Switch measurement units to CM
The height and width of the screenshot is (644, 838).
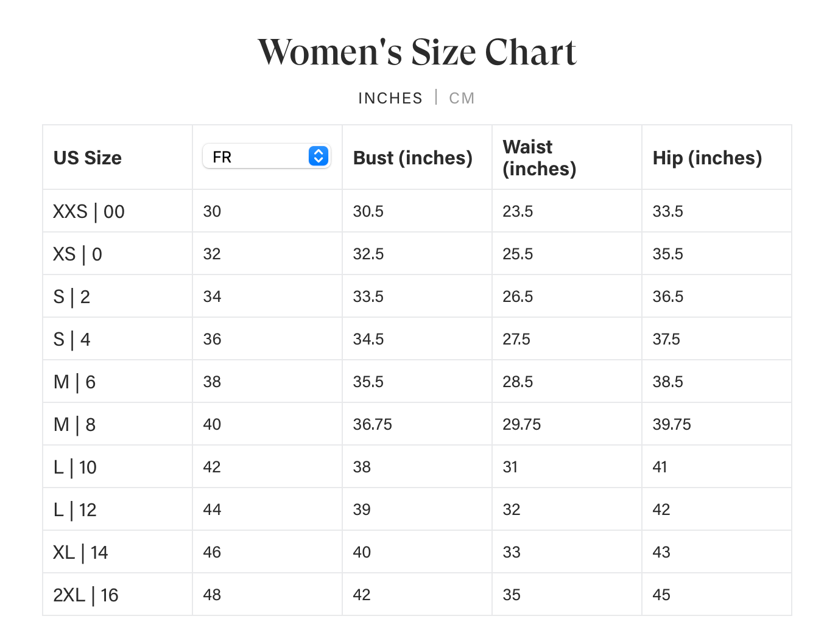click(x=462, y=98)
